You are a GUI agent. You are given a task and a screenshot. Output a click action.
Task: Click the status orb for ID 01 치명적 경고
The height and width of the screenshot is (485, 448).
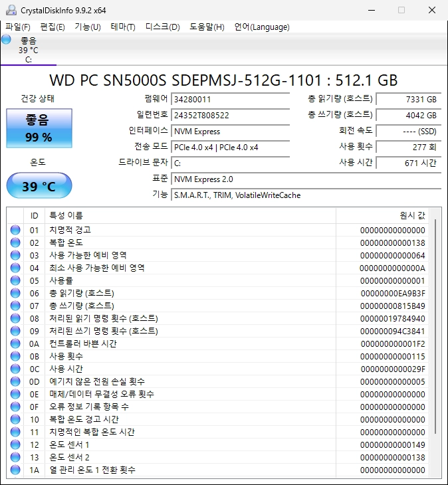point(15,230)
